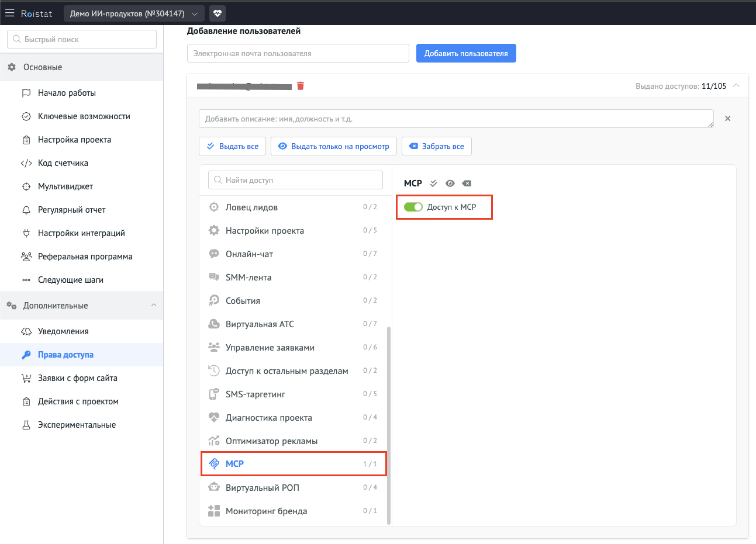Click the revoke icon next to MCP heading
Screen dimensions: 756x544
pyautogui.click(x=467, y=183)
